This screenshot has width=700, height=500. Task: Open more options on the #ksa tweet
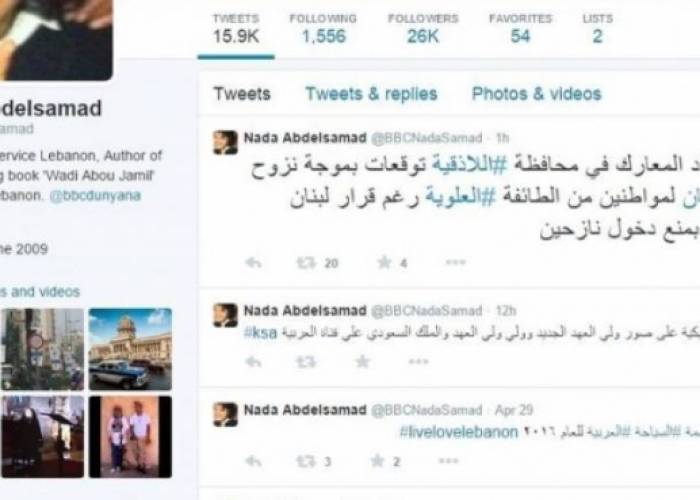pyautogui.click(x=419, y=362)
